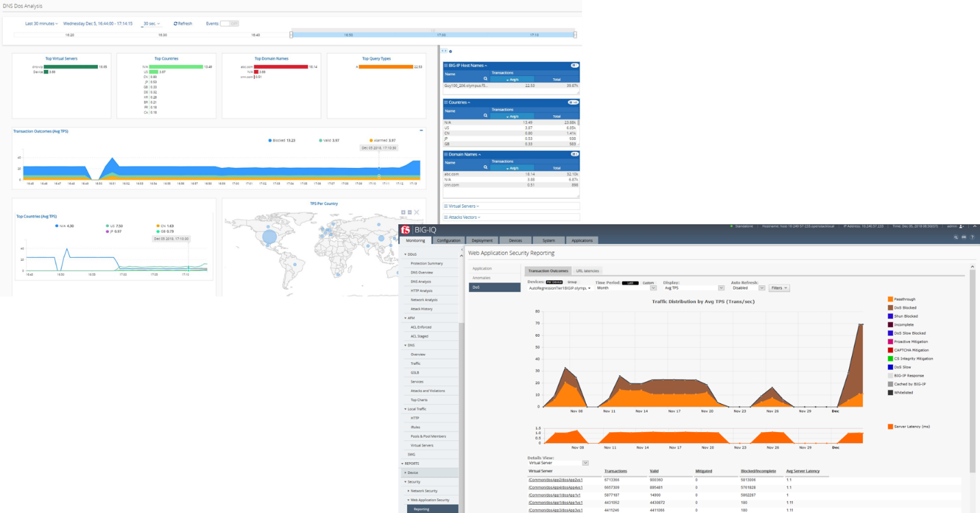Select the Custom time period option

648,282
